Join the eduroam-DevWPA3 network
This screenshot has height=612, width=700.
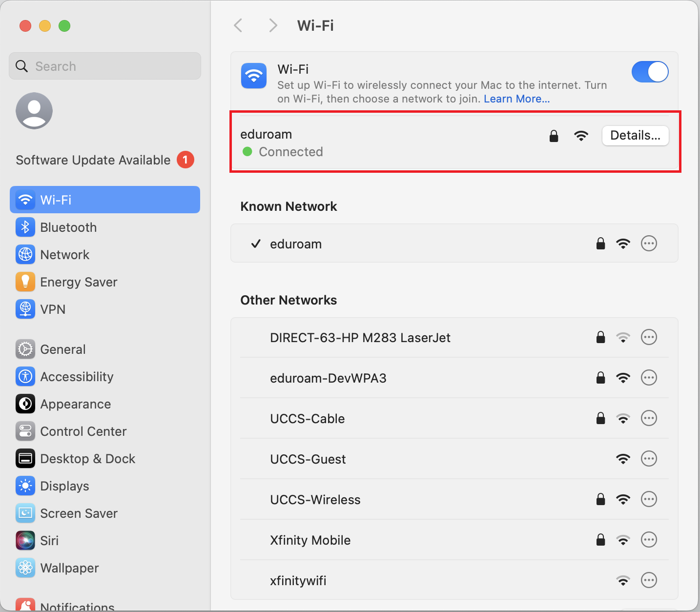click(x=454, y=378)
